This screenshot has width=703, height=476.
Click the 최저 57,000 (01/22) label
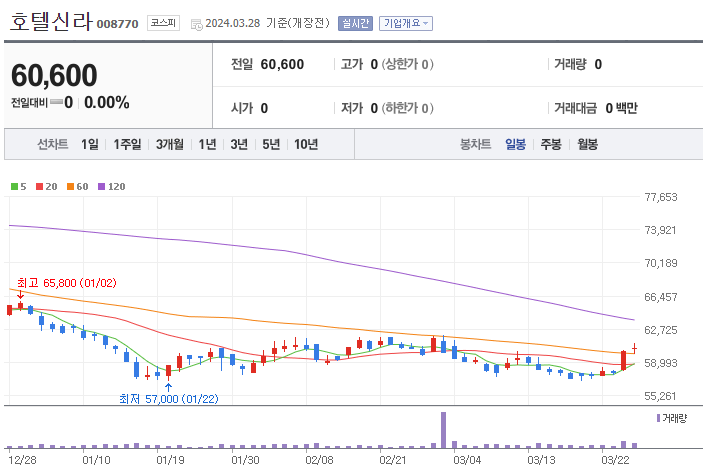(169, 398)
